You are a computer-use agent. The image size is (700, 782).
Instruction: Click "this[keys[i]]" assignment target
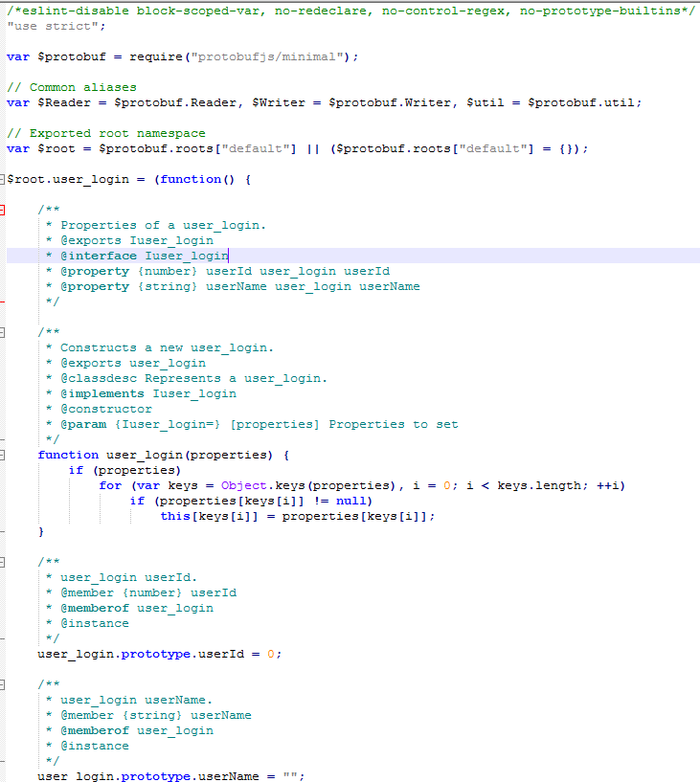(209, 516)
